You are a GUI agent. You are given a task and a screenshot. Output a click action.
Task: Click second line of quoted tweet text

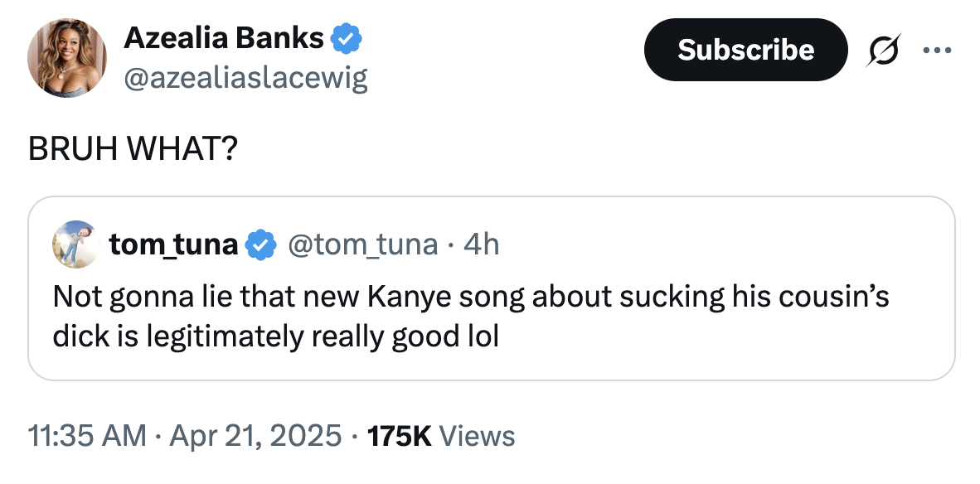(275, 337)
